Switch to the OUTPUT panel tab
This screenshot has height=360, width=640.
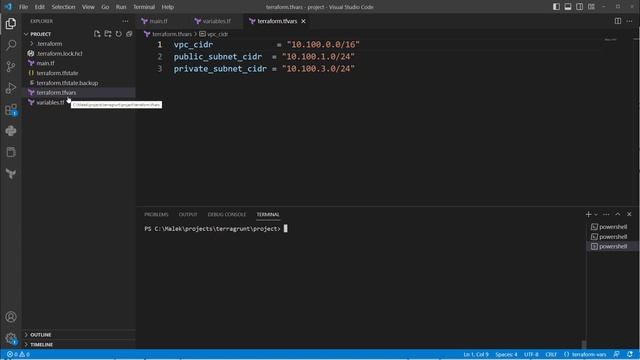coord(188,215)
